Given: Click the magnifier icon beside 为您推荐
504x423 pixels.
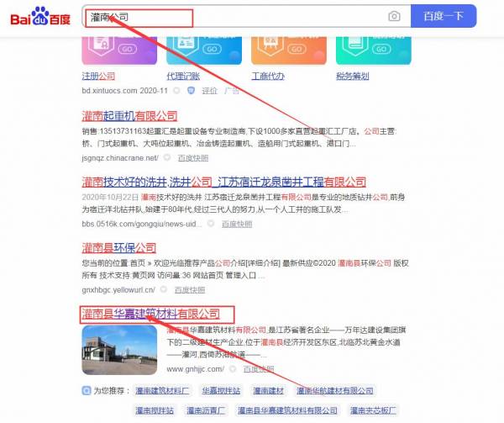Looking at the screenshot, I should tap(86, 391).
